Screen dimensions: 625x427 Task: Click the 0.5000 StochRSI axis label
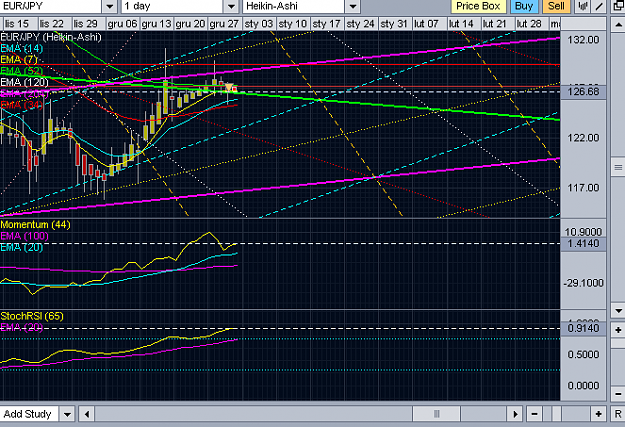click(583, 354)
